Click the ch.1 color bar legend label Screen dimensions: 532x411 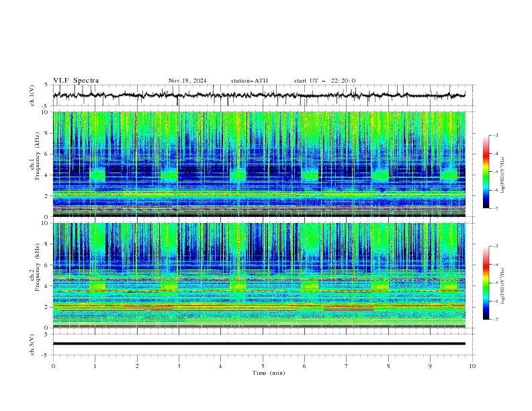point(502,175)
